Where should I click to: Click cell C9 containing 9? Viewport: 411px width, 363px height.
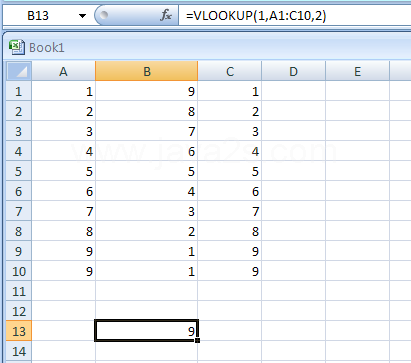[230, 251]
